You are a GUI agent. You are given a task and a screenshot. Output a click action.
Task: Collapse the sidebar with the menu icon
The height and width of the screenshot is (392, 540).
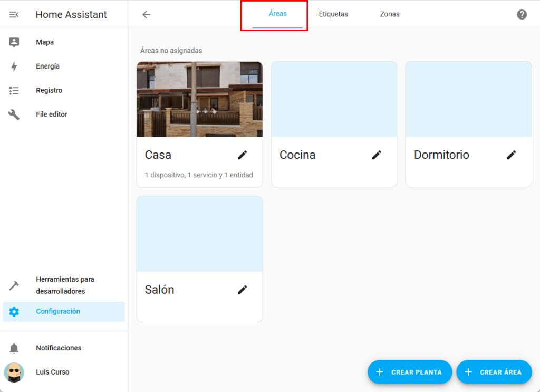click(x=14, y=15)
